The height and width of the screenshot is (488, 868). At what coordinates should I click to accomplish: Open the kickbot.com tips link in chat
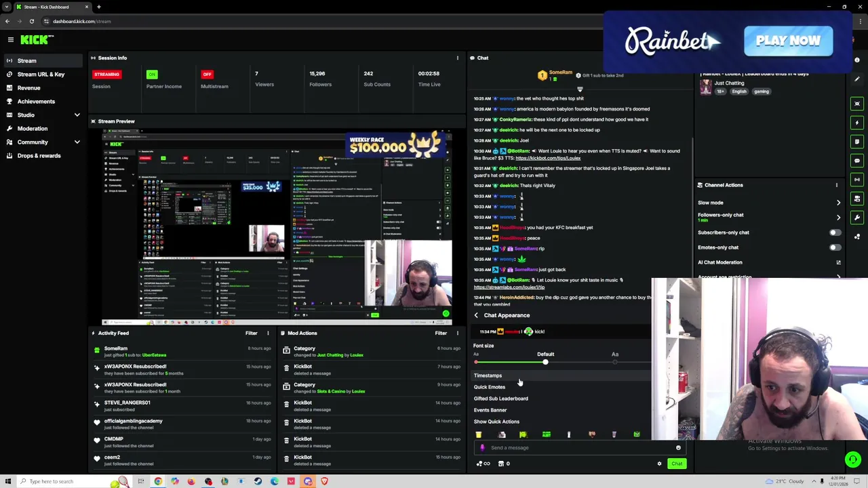coord(547,158)
